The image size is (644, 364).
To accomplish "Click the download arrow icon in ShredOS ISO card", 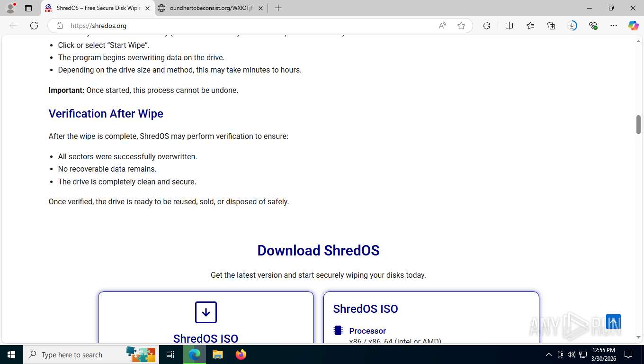I will click(x=206, y=312).
